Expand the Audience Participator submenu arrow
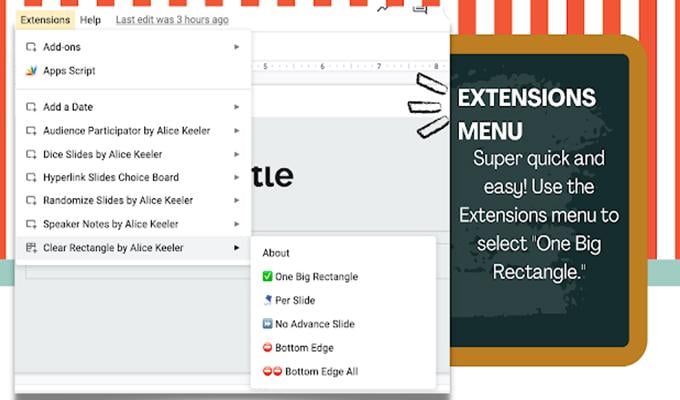The width and height of the screenshot is (680, 400). (237, 131)
